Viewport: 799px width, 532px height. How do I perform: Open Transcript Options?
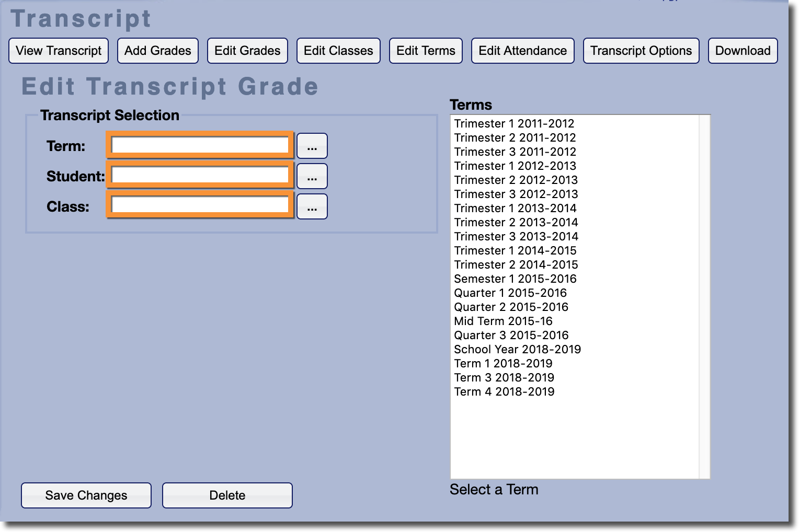641,51
